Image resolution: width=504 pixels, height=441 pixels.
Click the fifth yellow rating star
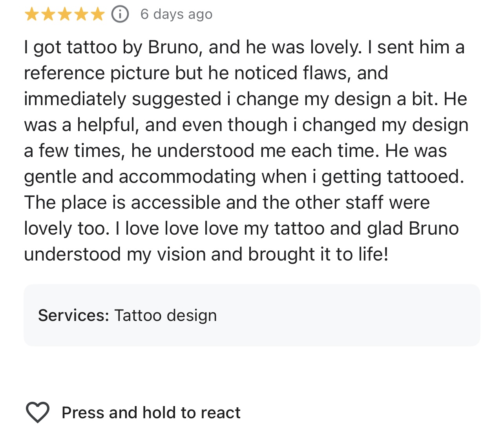[97, 15]
